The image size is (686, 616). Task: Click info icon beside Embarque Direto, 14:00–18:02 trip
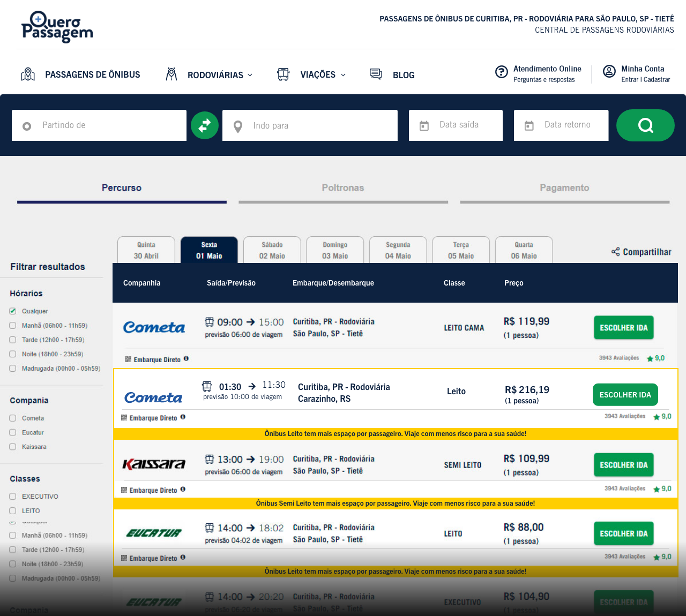point(183,558)
